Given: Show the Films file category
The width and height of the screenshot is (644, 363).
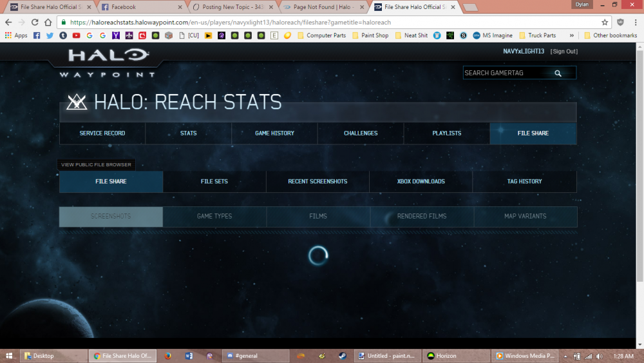Looking at the screenshot, I should (318, 216).
